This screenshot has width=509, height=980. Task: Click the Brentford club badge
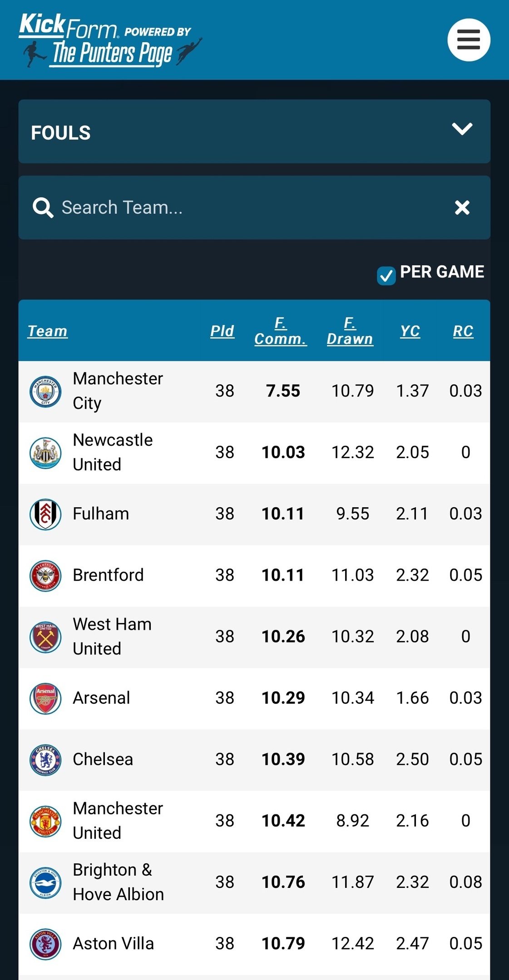pyautogui.click(x=45, y=575)
